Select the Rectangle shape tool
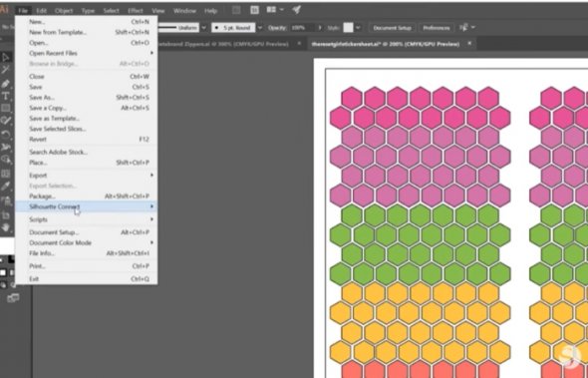 click(5, 108)
